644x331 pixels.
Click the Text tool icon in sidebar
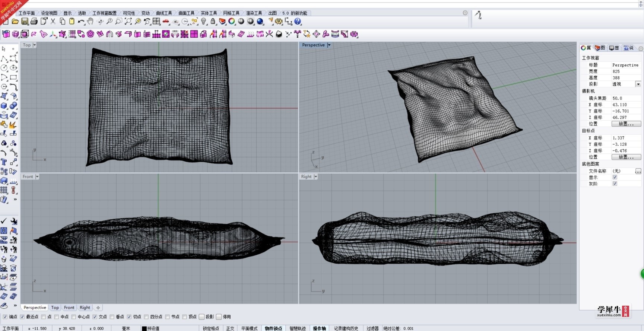[x=4, y=162]
